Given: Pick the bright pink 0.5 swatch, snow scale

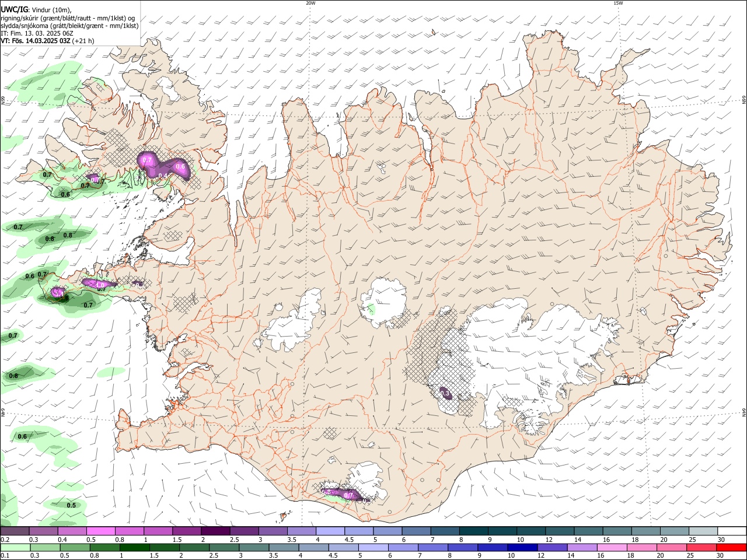Looking at the screenshot, I should click(x=100, y=531).
